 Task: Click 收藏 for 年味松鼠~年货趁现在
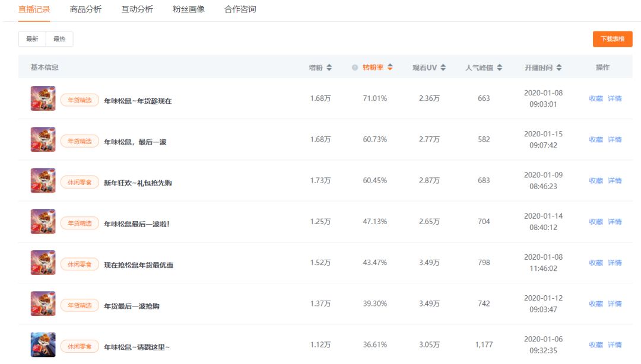click(x=596, y=98)
